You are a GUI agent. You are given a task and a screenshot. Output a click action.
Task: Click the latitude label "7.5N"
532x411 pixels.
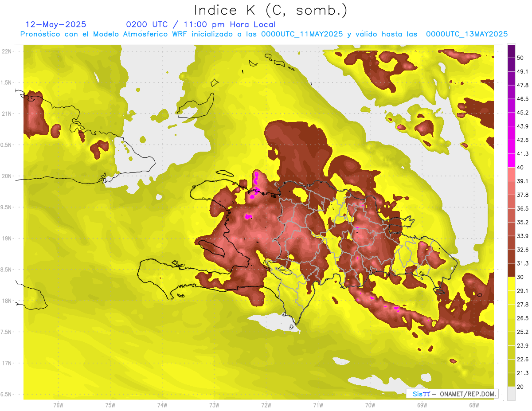(6, 332)
